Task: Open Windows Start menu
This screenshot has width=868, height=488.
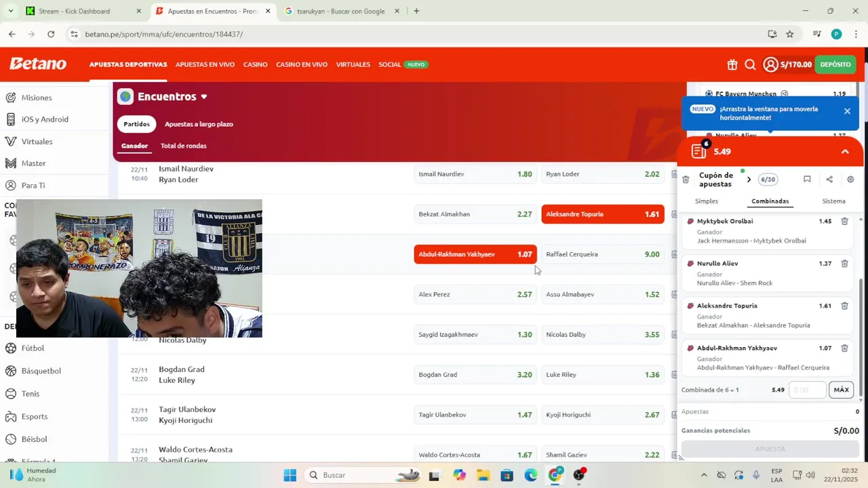Action: pyautogui.click(x=290, y=475)
